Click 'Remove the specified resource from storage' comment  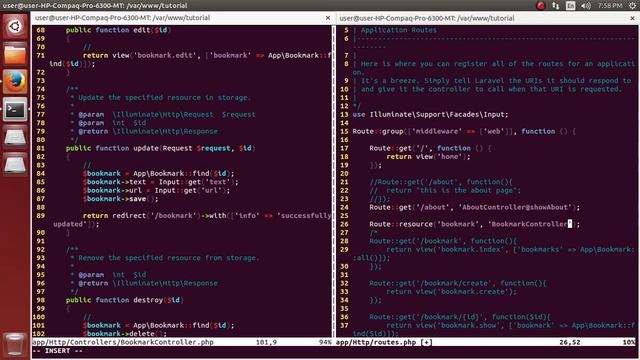tap(169, 258)
